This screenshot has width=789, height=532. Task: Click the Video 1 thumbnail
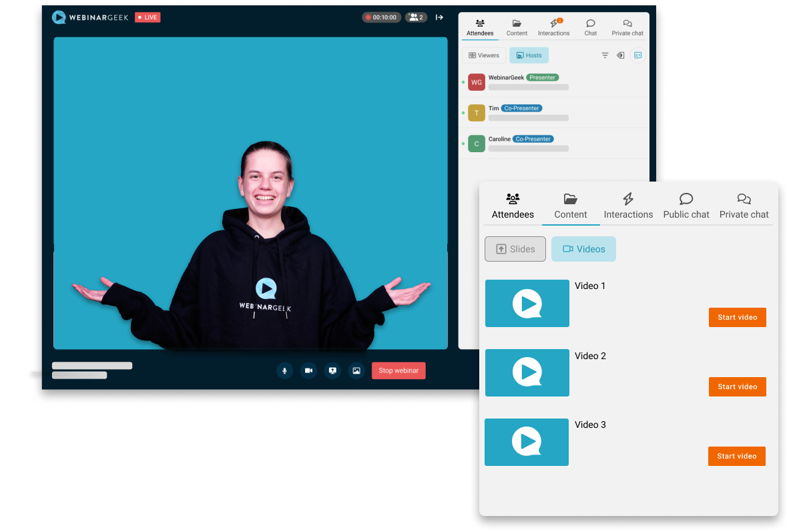[527, 304]
